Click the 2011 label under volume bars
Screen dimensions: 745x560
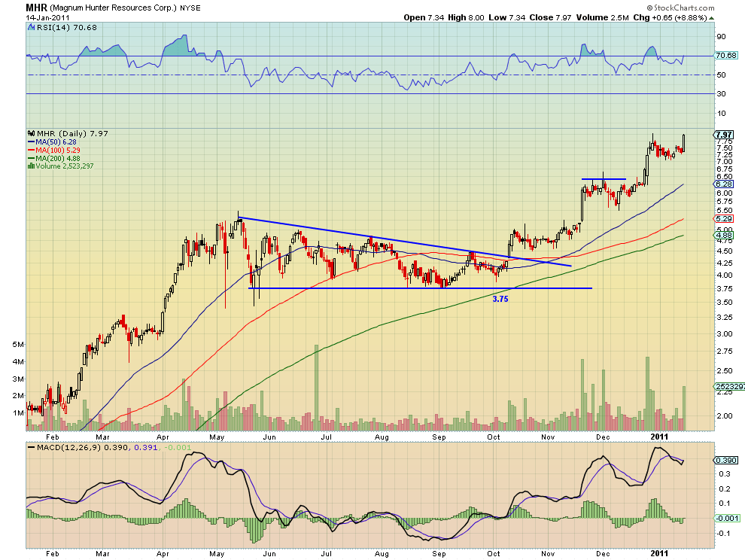pyautogui.click(x=659, y=437)
